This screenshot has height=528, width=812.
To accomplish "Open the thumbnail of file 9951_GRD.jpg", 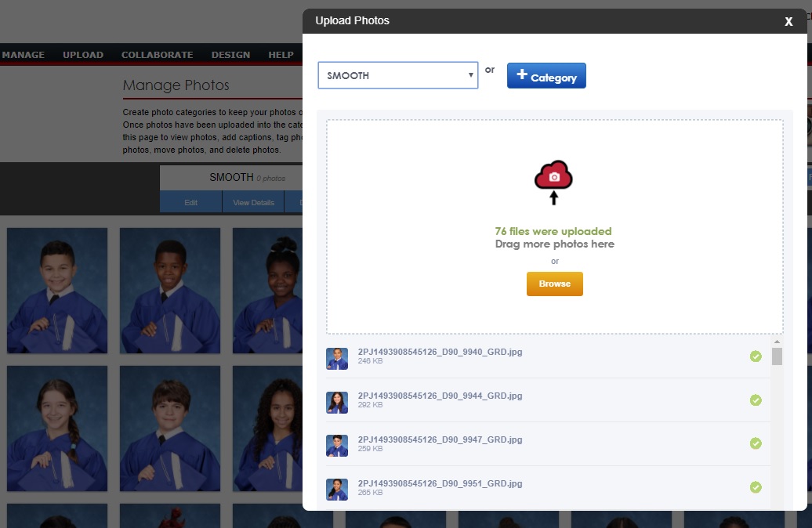I will pyautogui.click(x=336, y=490).
